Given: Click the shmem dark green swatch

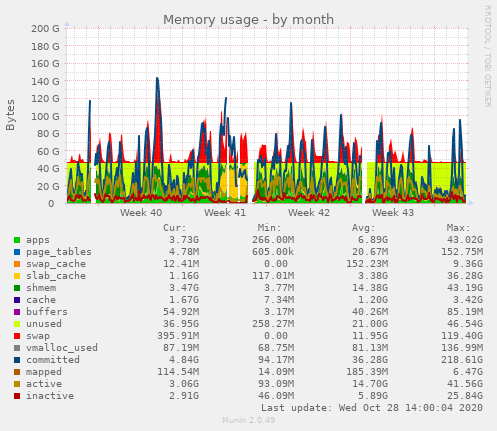Looking at the screenshot, I should point(17,288).
